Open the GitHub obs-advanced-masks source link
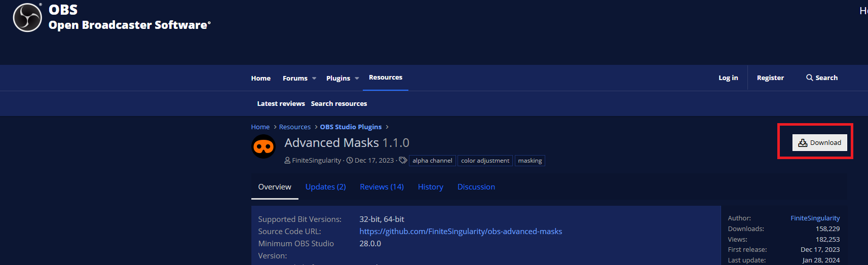This screenshot has height=265, width=868. click(461, 231)
